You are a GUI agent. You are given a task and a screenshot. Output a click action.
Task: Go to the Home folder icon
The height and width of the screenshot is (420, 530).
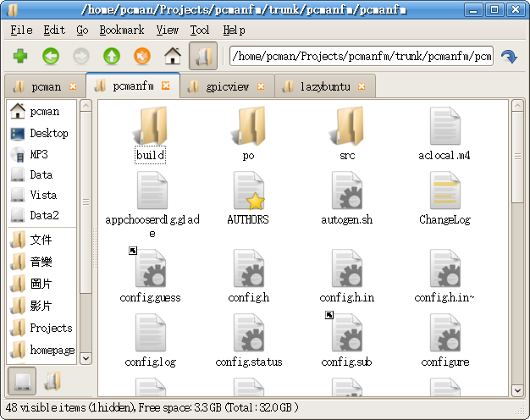(173, 57)
